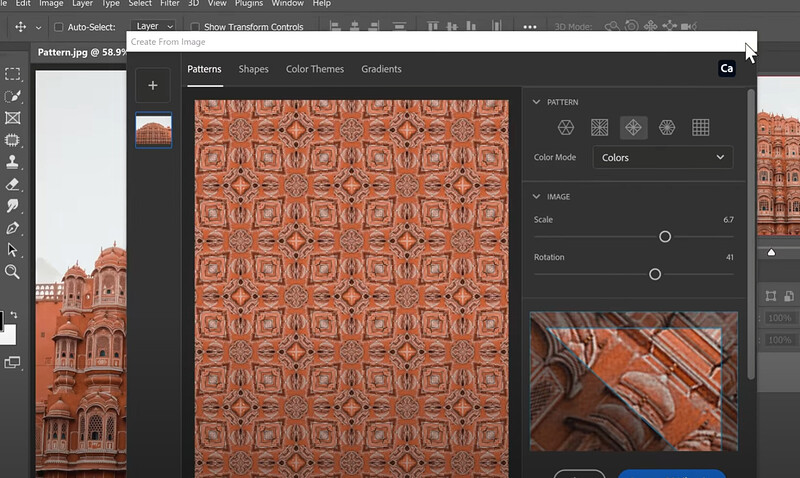
Task: Open the three-dots more options
Action: pyautogui.click(x=530, y=27)
